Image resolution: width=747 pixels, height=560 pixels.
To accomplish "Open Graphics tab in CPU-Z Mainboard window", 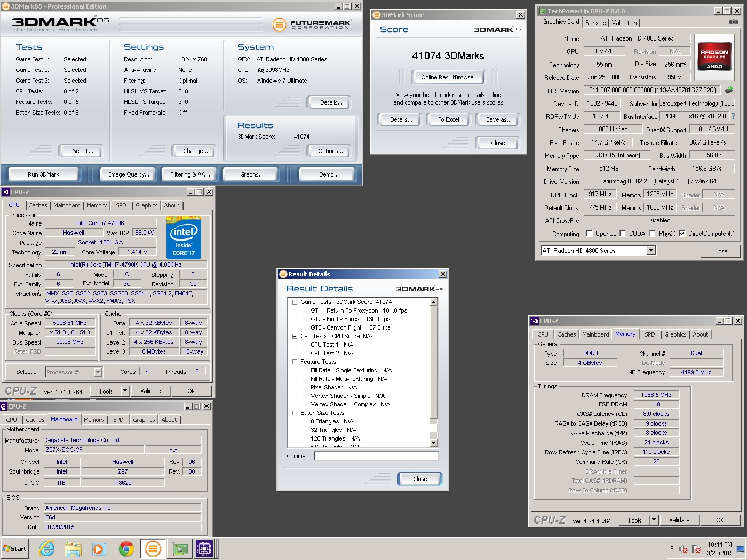I will 144,420.
